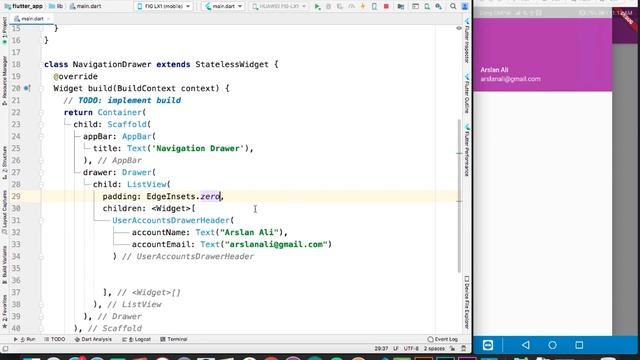Collapse the fold marker at line 28 ListView
The image size is (640, 360).
tap(41, 184)
